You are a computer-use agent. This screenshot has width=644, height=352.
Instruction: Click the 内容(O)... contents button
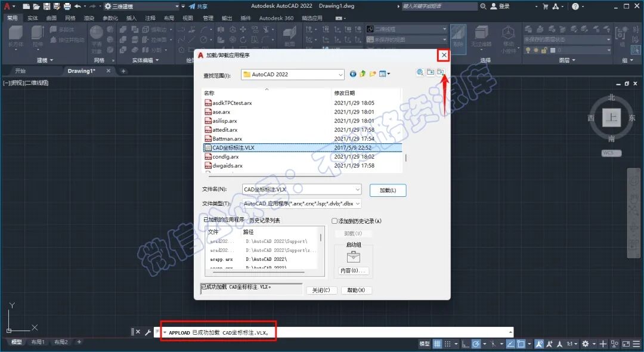pyautogui.click(x=353, y=271)
